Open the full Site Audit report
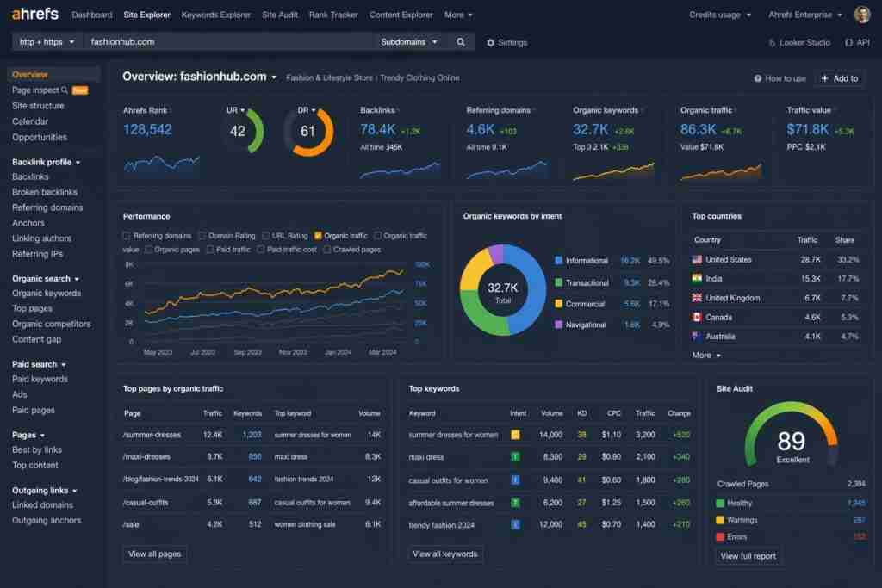The image size is (882, 588). click(x=748, y=556)
